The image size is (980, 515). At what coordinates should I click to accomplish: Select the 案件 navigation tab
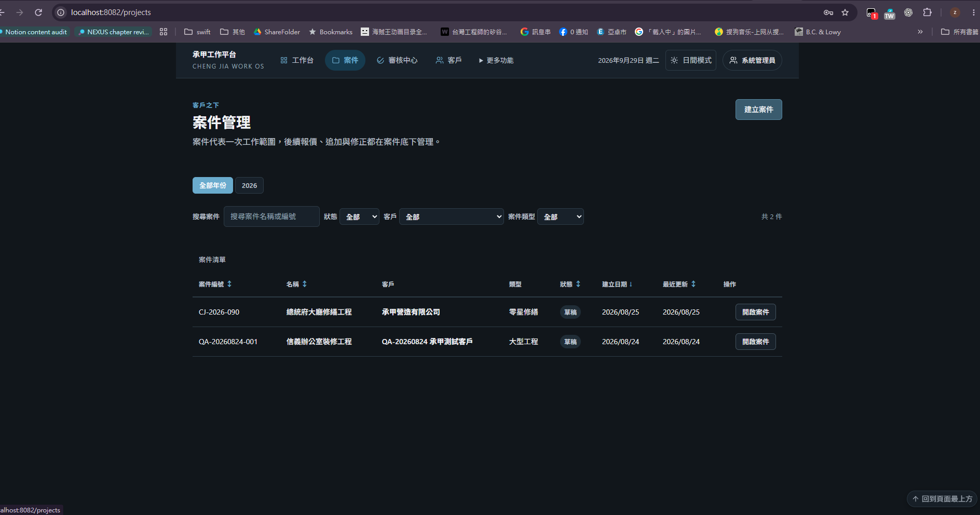(345, 60)
